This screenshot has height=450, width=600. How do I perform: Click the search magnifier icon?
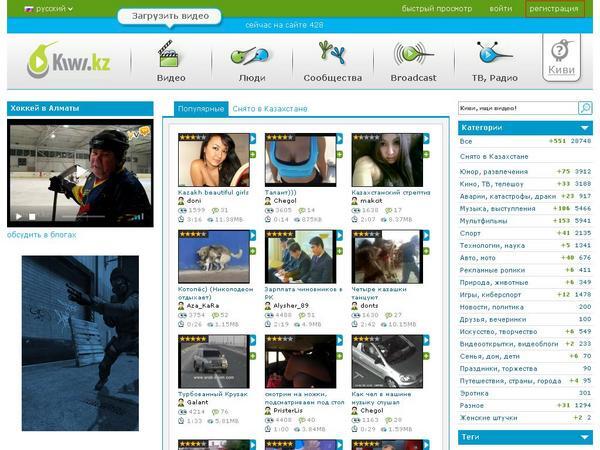coord(585,108)
